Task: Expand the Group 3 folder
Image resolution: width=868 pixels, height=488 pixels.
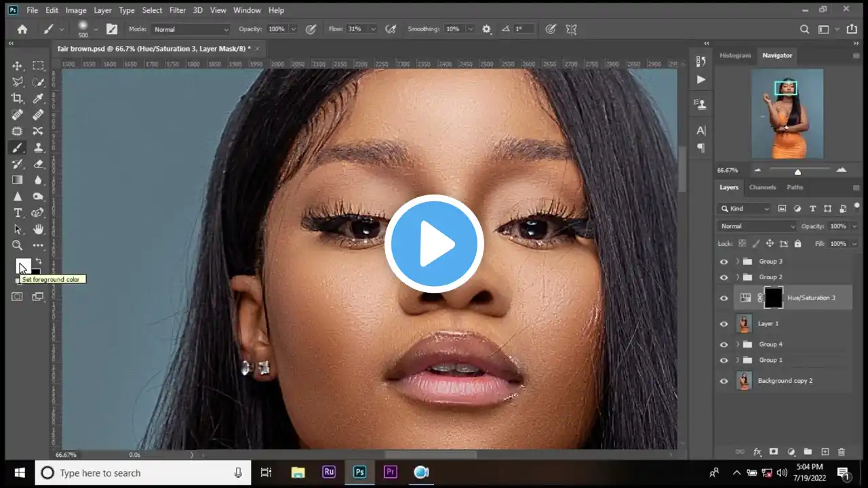Action: click(x=737, y=262)
